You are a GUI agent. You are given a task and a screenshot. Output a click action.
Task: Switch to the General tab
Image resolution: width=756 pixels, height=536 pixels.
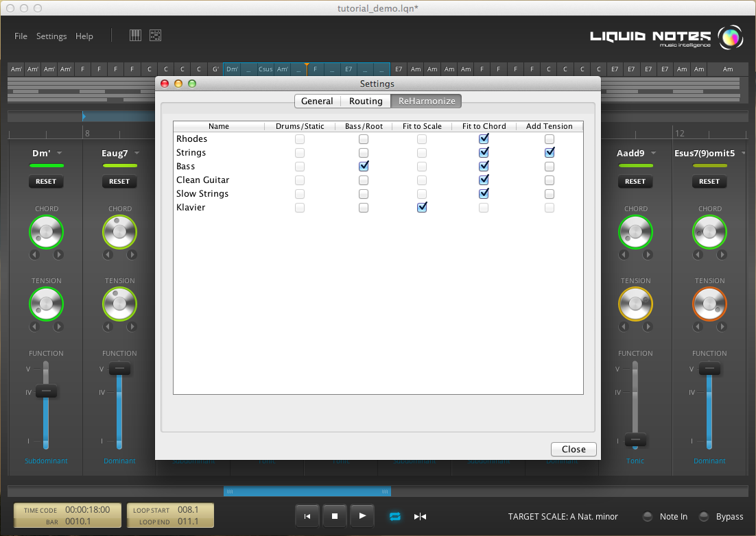coord(317,101)
